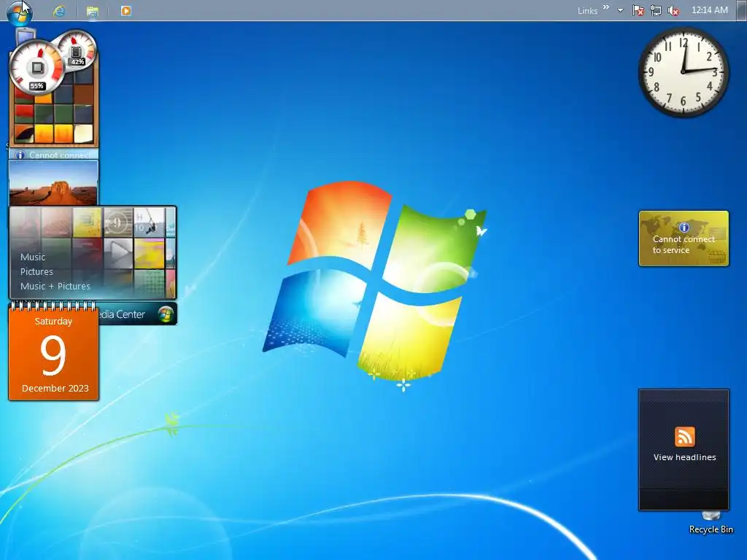Open Action Center flag icon
Screen dimensions: 747x560
(638, 10)
